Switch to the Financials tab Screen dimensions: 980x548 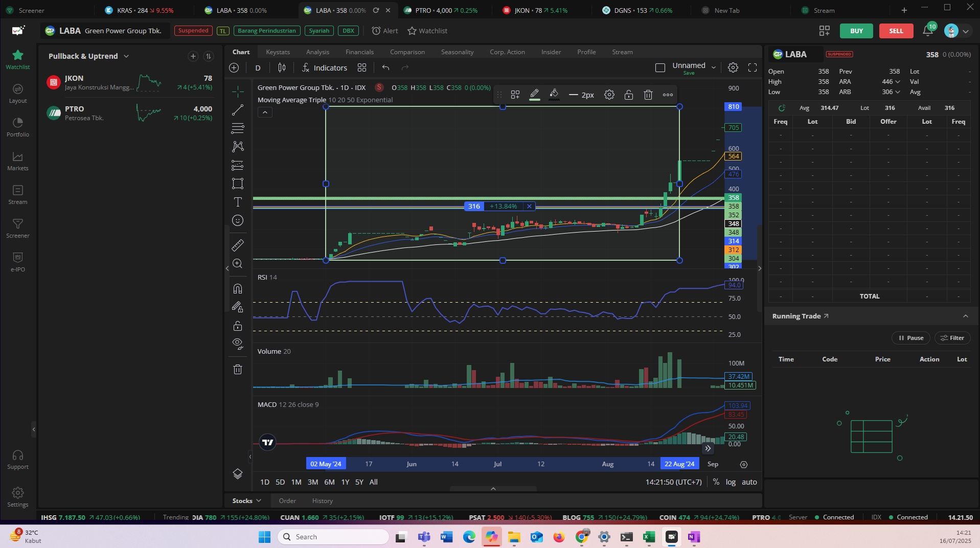click(359, 52)
